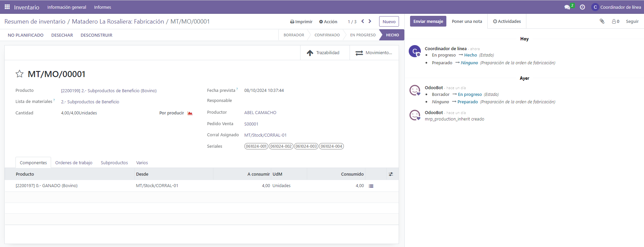The width and height of the screenshot is (644, 247).
Task: Click the first OdooBot avatar in chatter
Action: tap(415, 90)
